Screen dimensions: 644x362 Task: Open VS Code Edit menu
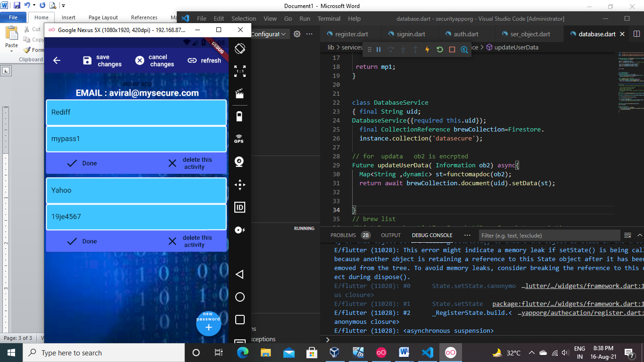pyautogui.click(x=219, y=18)
